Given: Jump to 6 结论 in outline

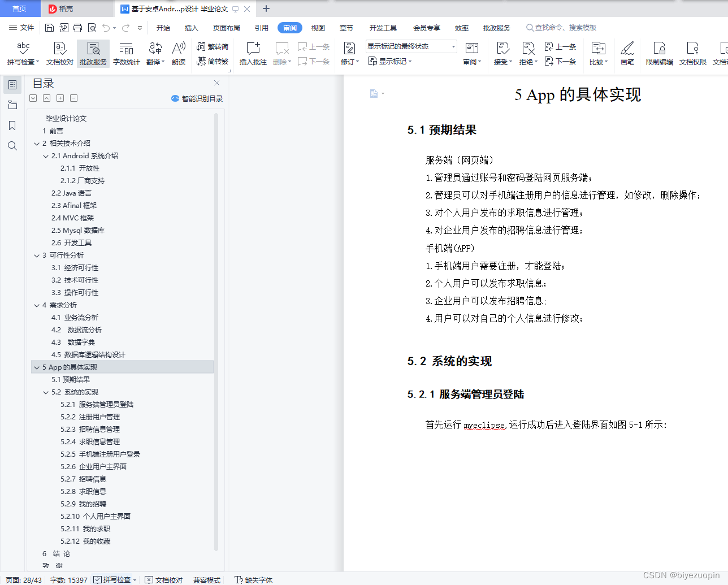Looking at the screenshot, I should point(56,554).
